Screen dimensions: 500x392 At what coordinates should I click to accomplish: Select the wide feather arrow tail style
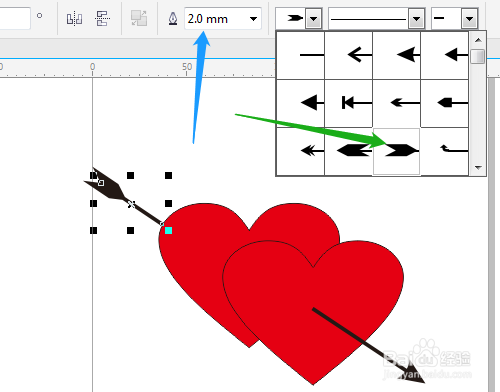coord(349,151)
